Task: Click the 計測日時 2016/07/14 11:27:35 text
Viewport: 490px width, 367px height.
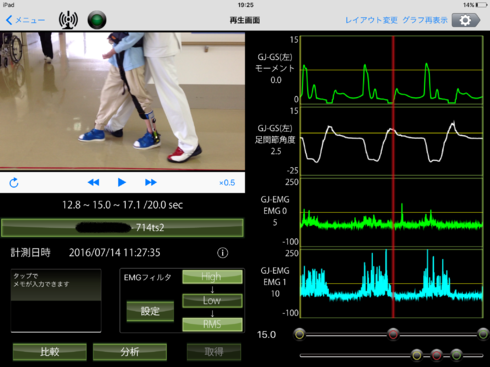Action: (85, 253)
